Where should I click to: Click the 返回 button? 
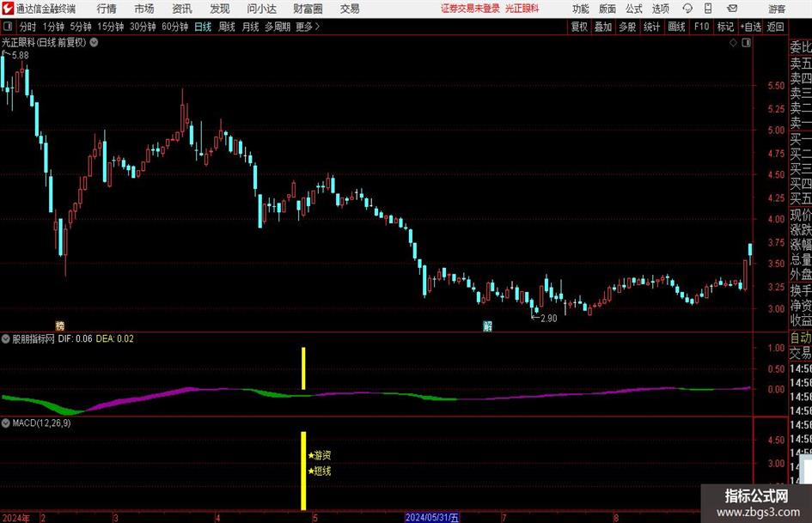775,27
